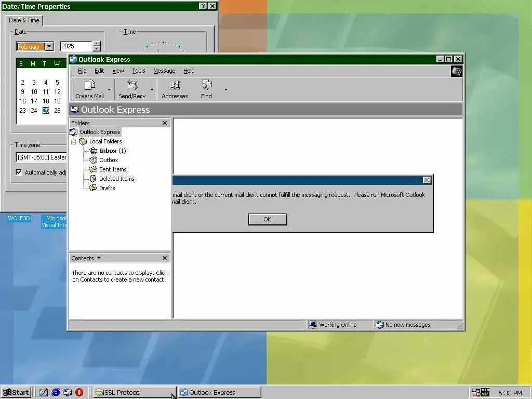The image size is (532, 399).
Task: Click the Find toolbar icon
Action: (x=206, y=85)
